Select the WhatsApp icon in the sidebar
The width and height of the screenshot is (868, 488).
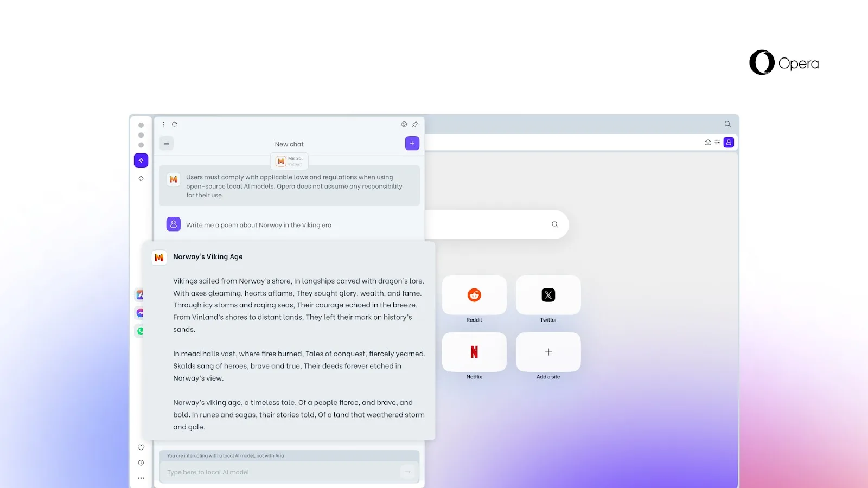pyautogui.click(x=140, y=331)
